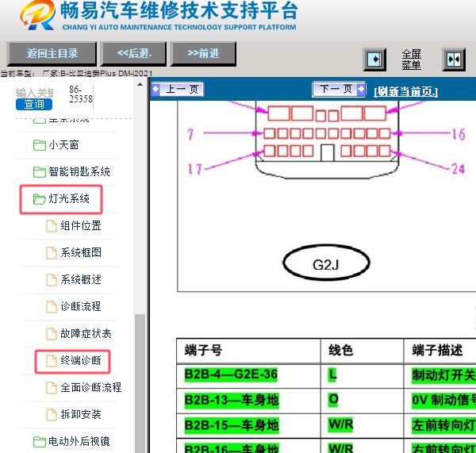Open the 组件位置 page
This screenshot has width=476, height=453.
(81, 225)
